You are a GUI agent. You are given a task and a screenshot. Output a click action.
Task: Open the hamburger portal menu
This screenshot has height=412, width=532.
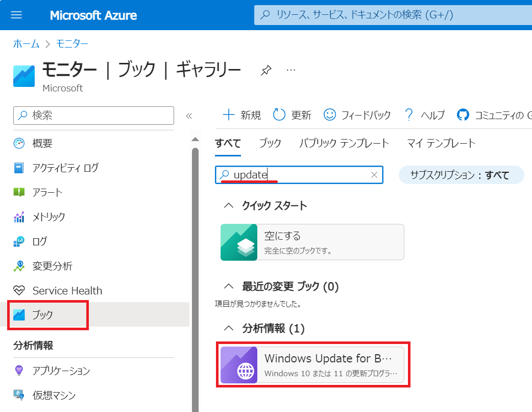pyautogui.click(x=16, y=15)
